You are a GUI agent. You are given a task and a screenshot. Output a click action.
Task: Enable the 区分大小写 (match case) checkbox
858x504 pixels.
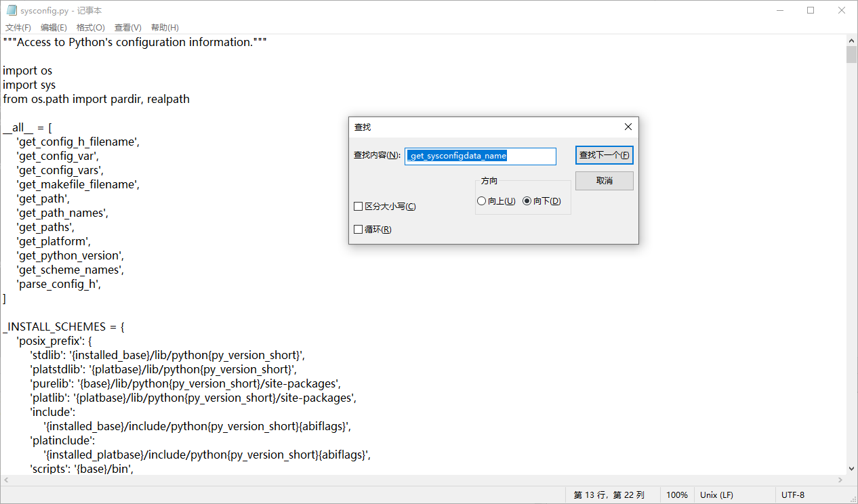tap(359, 206)
